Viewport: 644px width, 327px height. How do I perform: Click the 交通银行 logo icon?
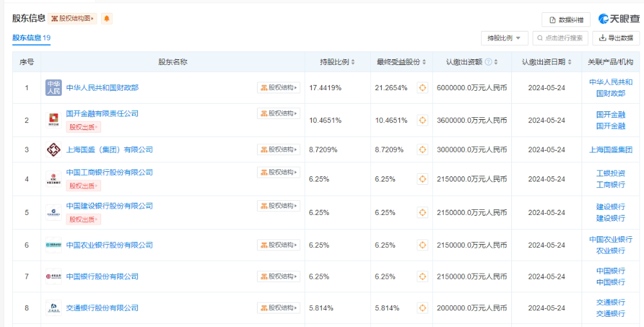53,308
